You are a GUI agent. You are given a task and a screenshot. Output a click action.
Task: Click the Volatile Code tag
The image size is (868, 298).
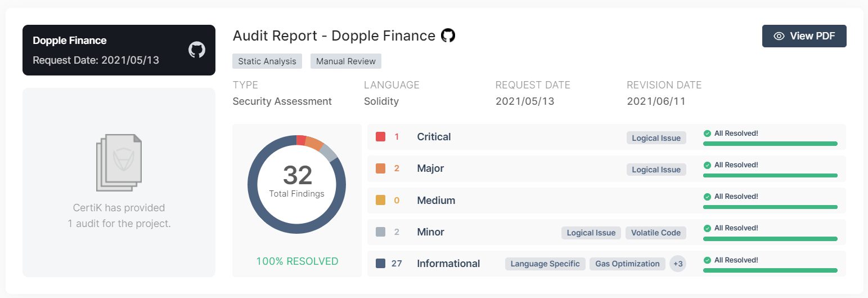tap(656, 233)
